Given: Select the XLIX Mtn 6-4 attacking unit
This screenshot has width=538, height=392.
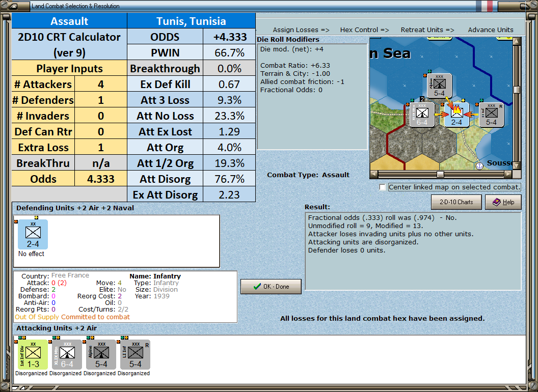Looking at the screenshot, I should click(x=67, y=355).
